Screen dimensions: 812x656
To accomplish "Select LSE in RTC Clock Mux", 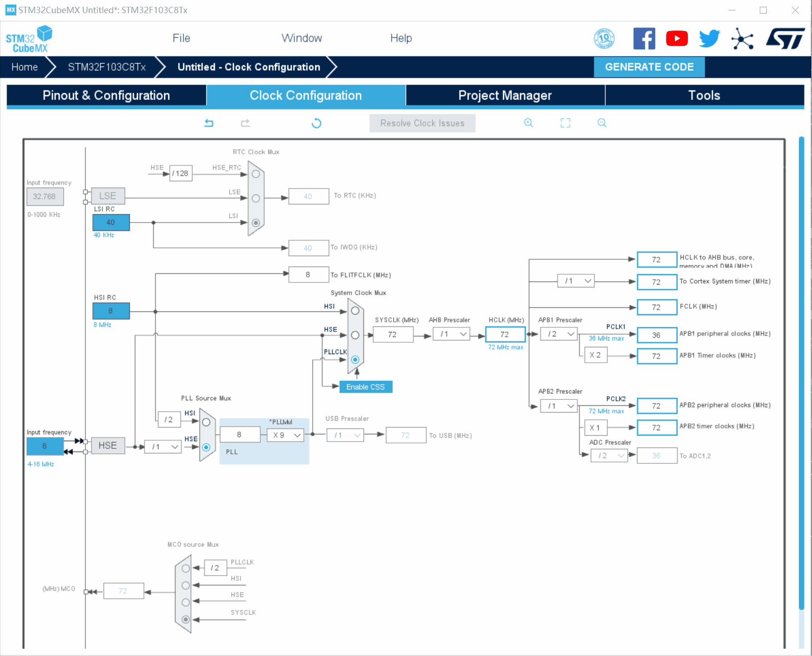I will pyautogui.click(x=256, y=199).
